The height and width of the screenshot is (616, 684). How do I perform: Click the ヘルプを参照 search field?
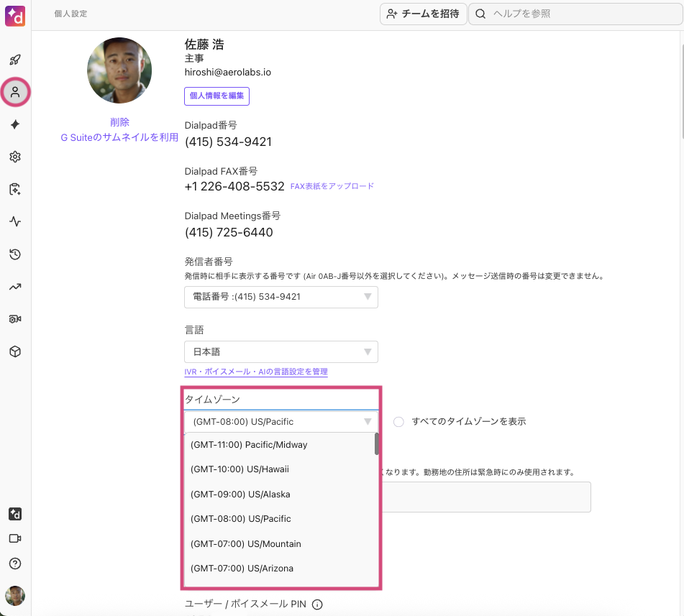(575, 14)
